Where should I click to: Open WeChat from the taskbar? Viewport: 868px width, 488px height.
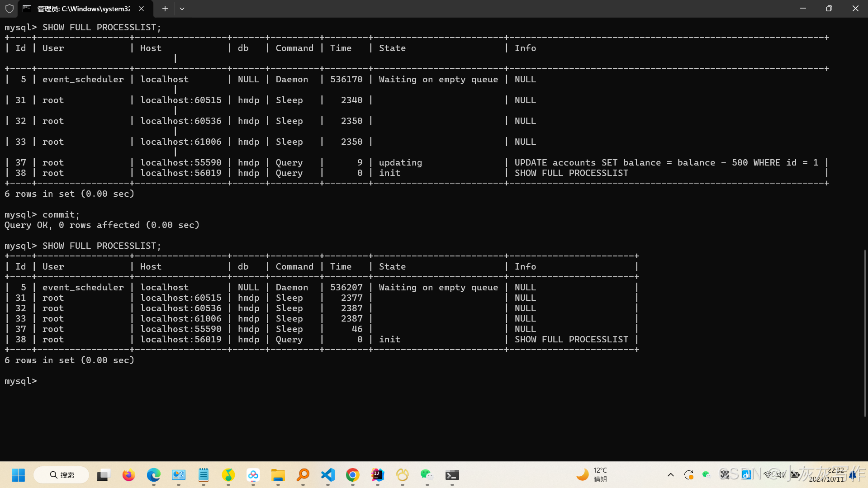[x=427, y=475]
